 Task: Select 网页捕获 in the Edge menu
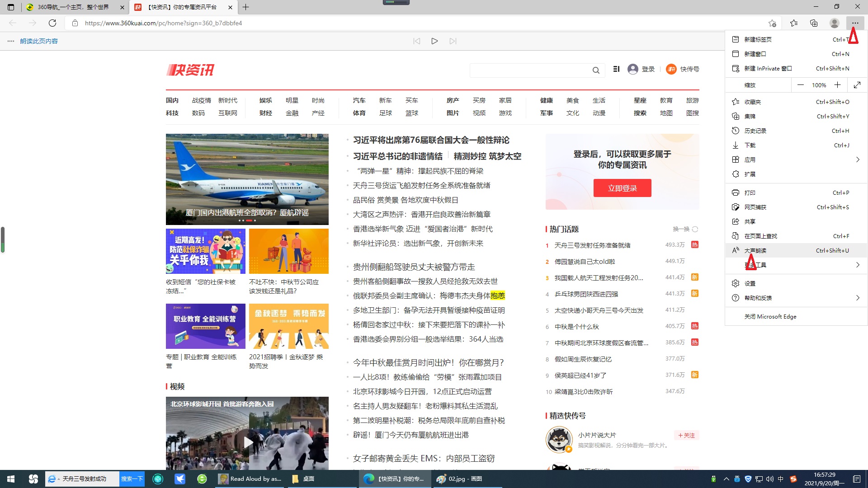coord(796,207)
